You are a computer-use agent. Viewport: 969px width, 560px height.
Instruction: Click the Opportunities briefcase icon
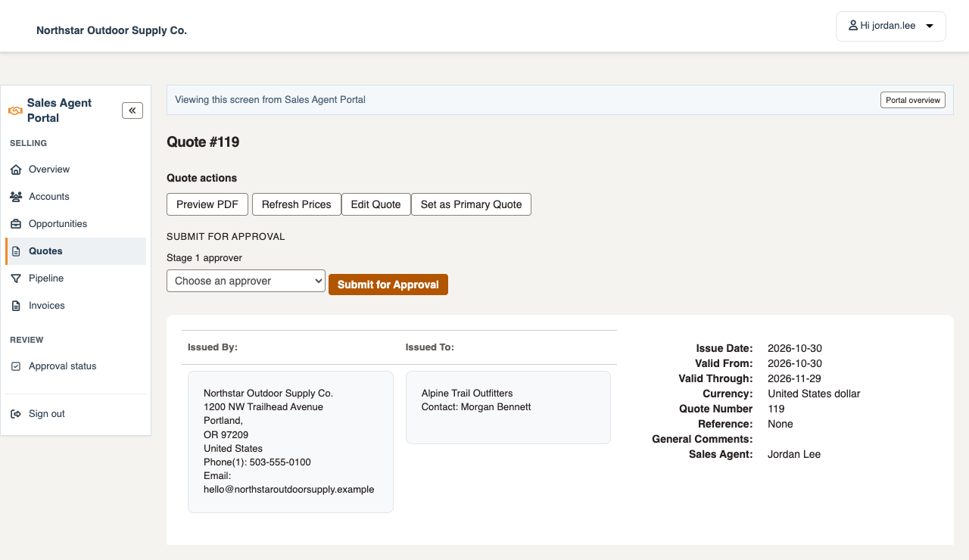coord(16,224)
